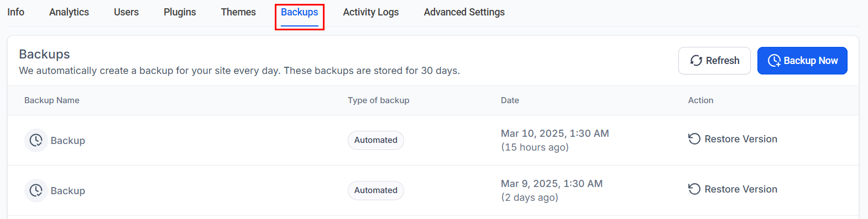Open the Users tab
Viewport: 868px width, 219px height.
(126, 12)
